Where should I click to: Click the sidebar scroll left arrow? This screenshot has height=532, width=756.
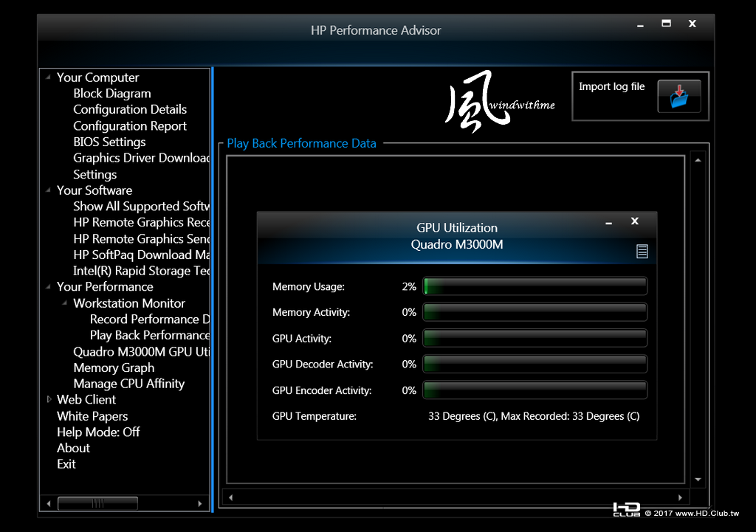point(48,503)
